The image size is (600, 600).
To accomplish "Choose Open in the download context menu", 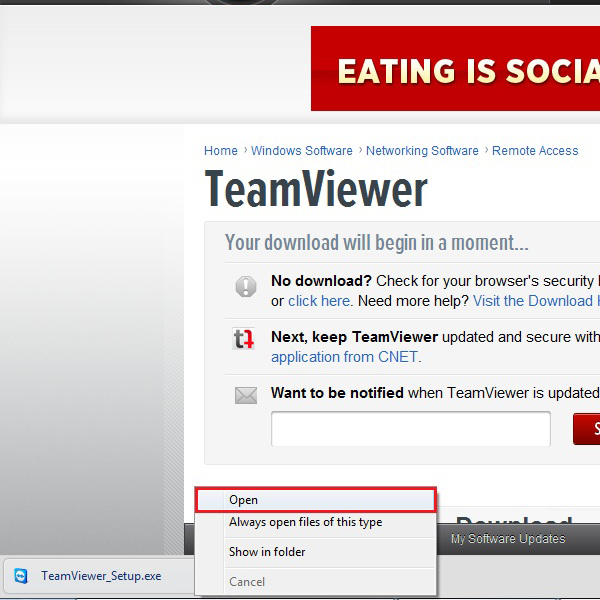I will click(x=316, y=499).
